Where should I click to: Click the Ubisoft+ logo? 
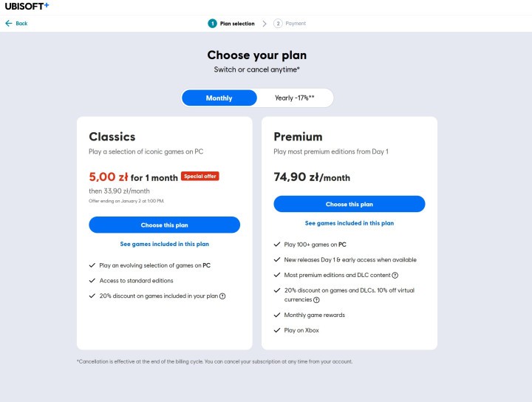point(27,6)
